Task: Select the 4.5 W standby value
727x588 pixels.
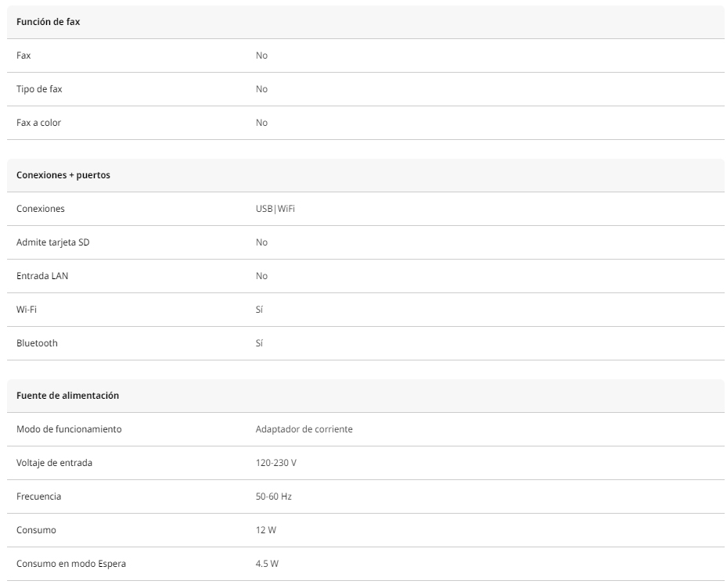Action: pyautogui.click(x=267, y=564)
